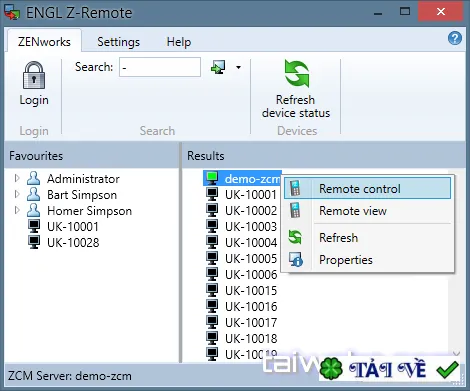Click the Login button label
Image resolution: width=470 pixels, height=391 pixels.
(34, 100)
